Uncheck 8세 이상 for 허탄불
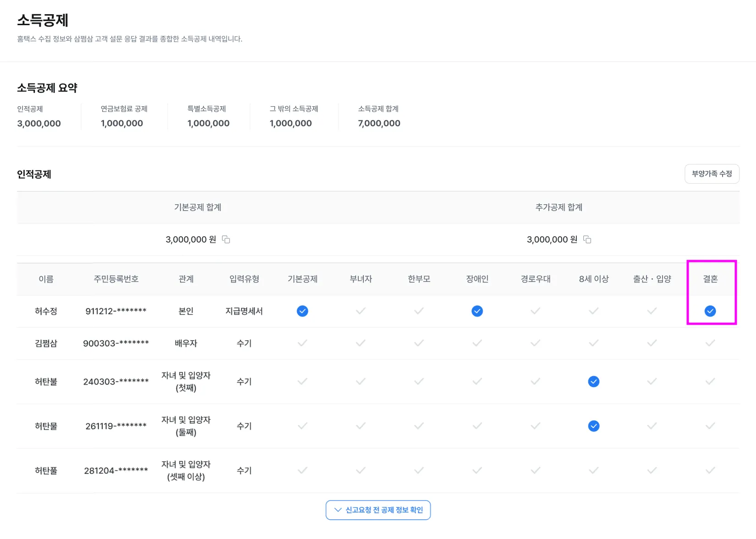Image resolution: width=756 pixels, height=539 pixels. click(594, 381)
